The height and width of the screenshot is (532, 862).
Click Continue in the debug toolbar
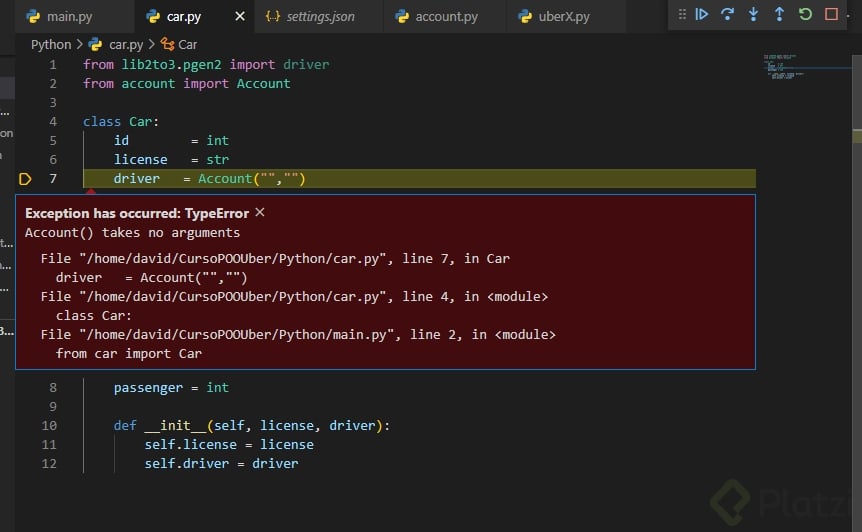pyautogui.click(x=702, y=14)
